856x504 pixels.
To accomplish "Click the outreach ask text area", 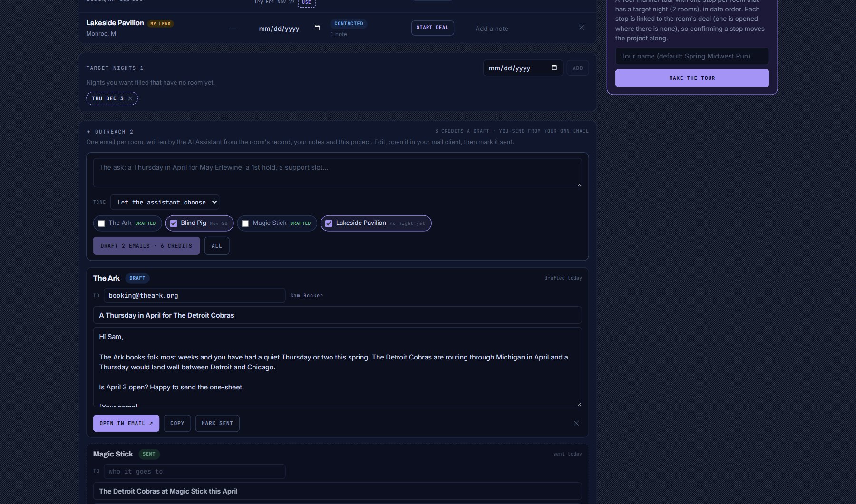I will pyautogui.click(x=337, y=173).
